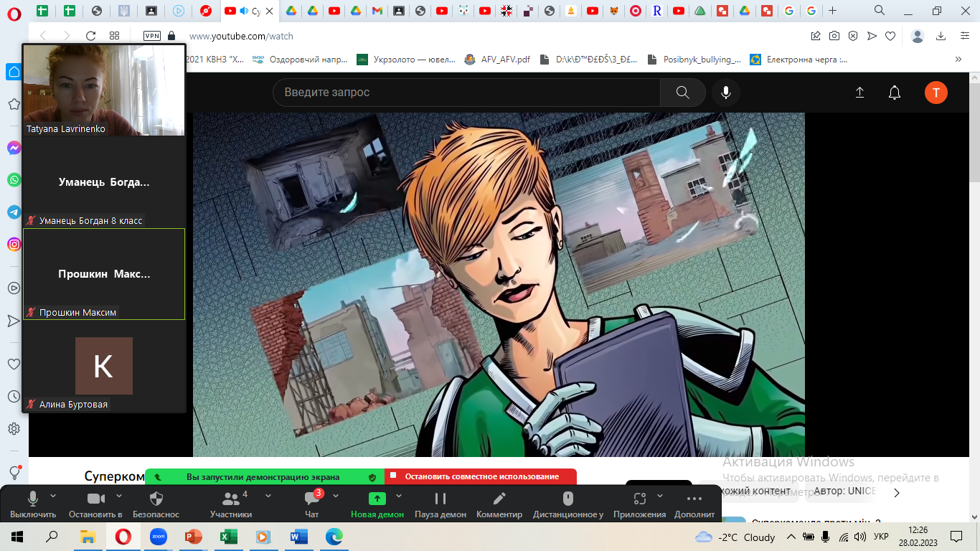Image resolution: width=980 pixels, height=551 pixels.
Task: Open Instagram in the Opera sidebar
Action: (14, 245)
